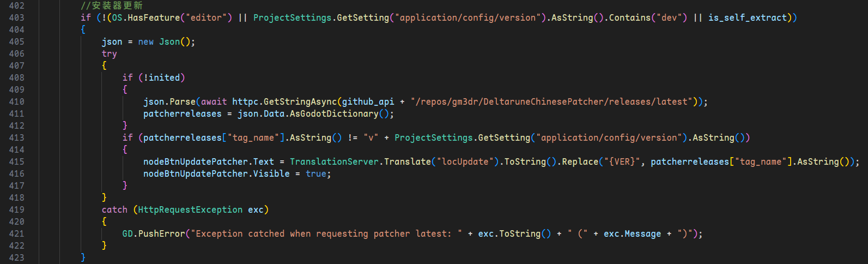Click the github_api variable
868x264 pixels.
coord(368,101)
